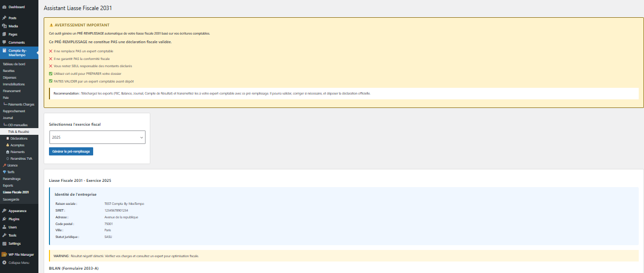Image resolution: width=644 pixels, height=273 pixels.
Task: Click the WP File Manager folder icon
Action: [x=4, y=254]
